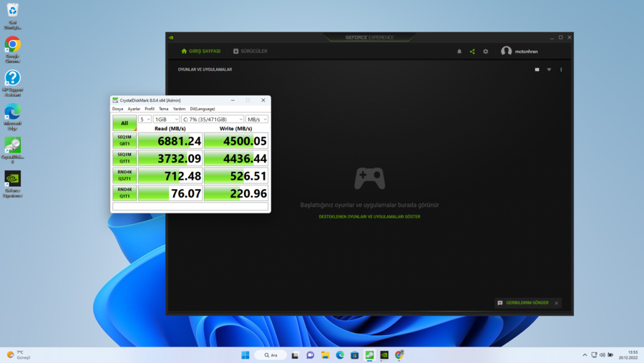Click DESTEKLENEN OYUNLARI VE UYGULAMALARI GÖSTER link
The height and width of the screenshot is (363, 644).
pyautogui.click(x=369, y=217)
